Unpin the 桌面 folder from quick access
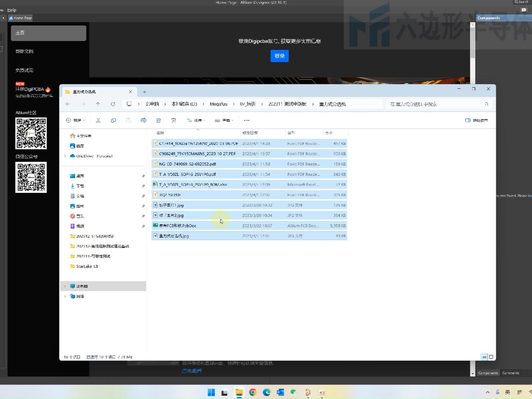Screen dimensions: 532x399 coord(143,176)
